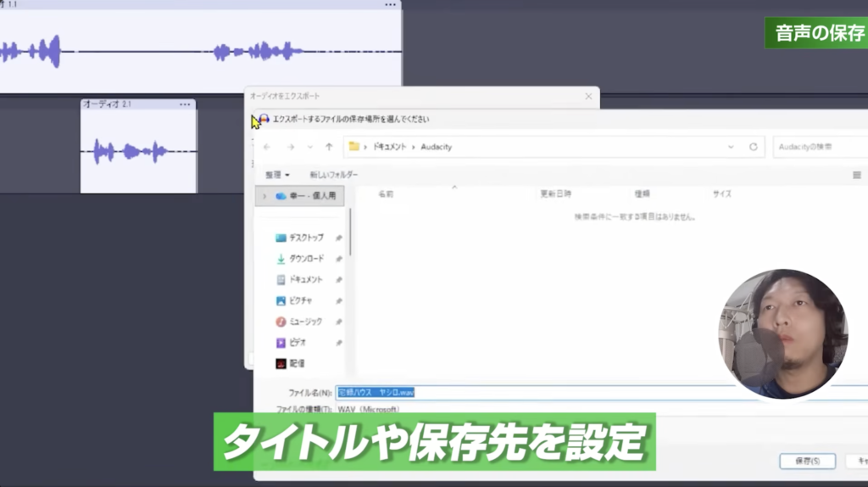Expand the 幸一 - 個人用 OneDrive tree
Image resolution: width=868 pixels, height=487 pixels.
(x=264, y=195)
